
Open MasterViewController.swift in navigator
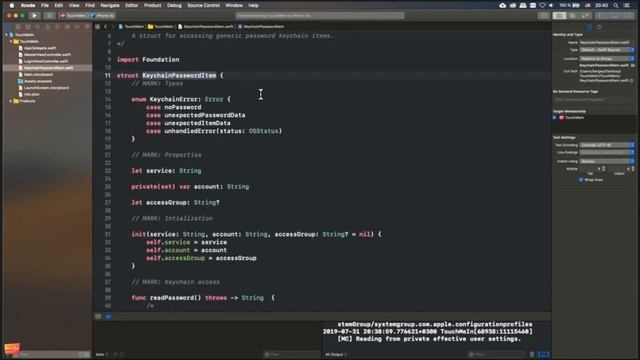[47, 55]
